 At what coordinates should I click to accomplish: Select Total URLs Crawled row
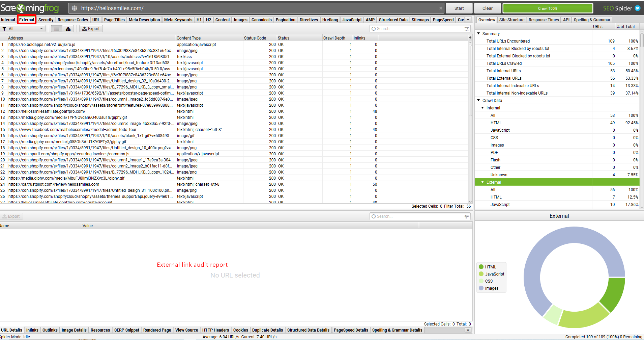(x=557, y=63)
